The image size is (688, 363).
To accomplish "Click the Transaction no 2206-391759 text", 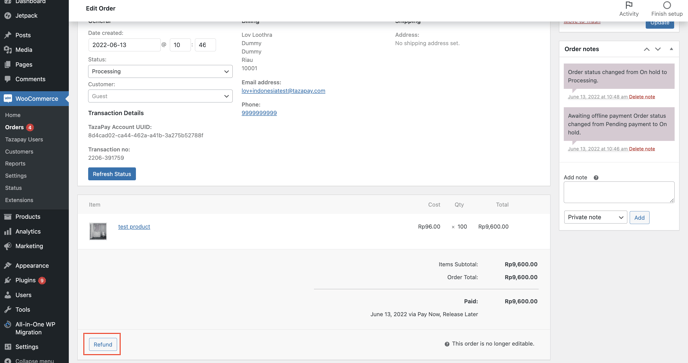I will 106,158.
